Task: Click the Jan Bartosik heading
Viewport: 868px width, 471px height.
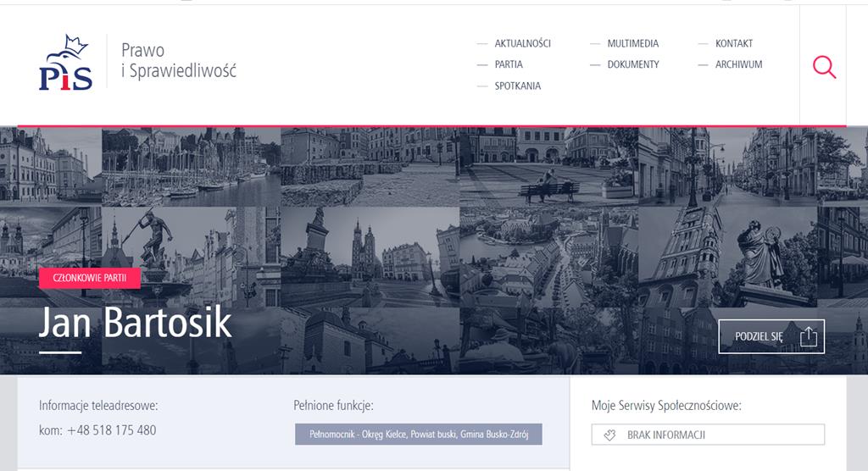Action: [135, 323]
